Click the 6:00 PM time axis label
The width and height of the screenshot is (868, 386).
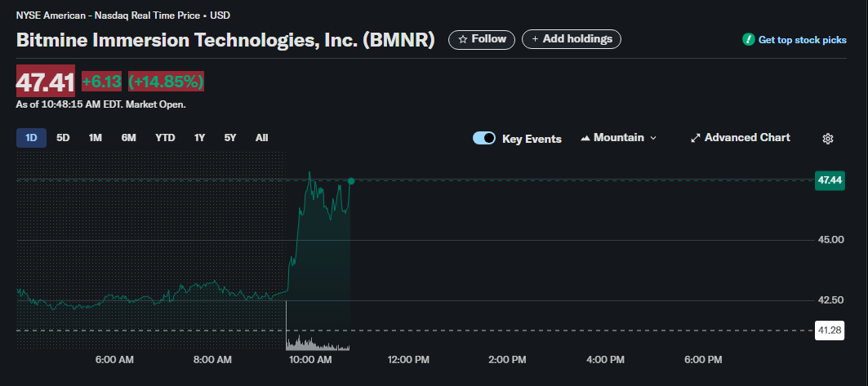[x=704, y=360]
